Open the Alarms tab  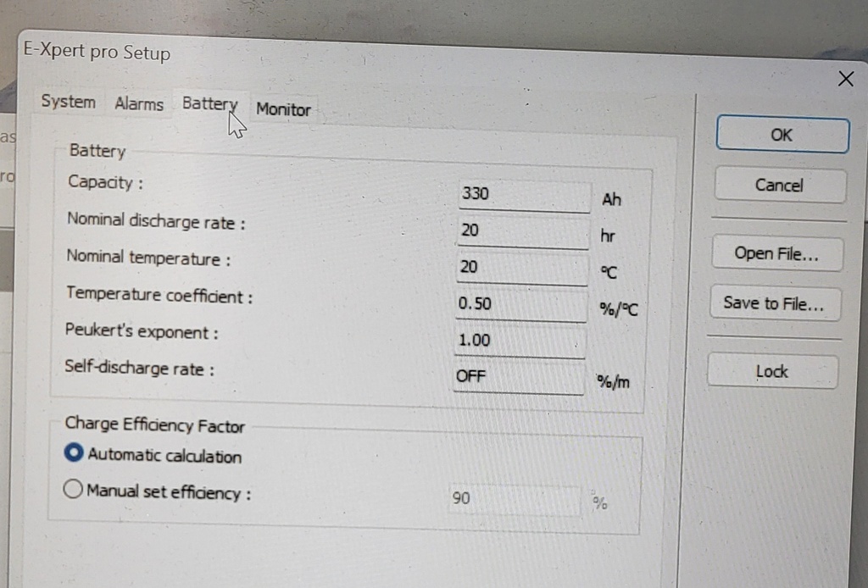(139, 104)
